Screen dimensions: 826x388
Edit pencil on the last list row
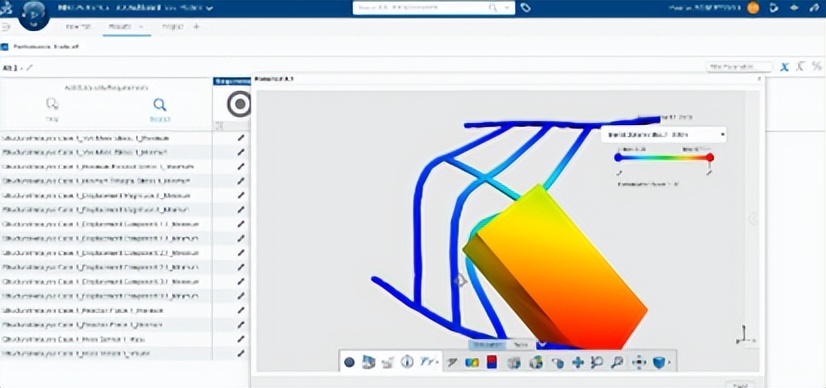(x=241, y=354)
